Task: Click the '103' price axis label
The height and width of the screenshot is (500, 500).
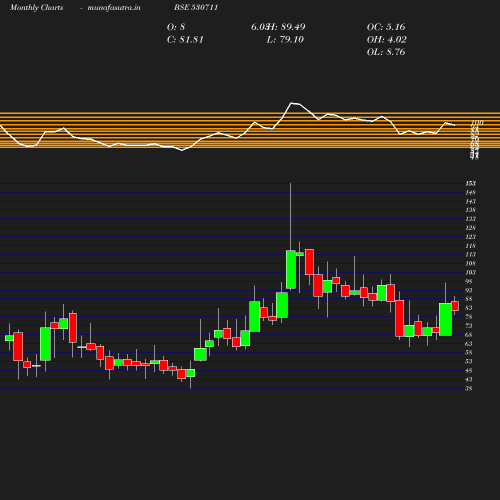Action: pos(470,272)
